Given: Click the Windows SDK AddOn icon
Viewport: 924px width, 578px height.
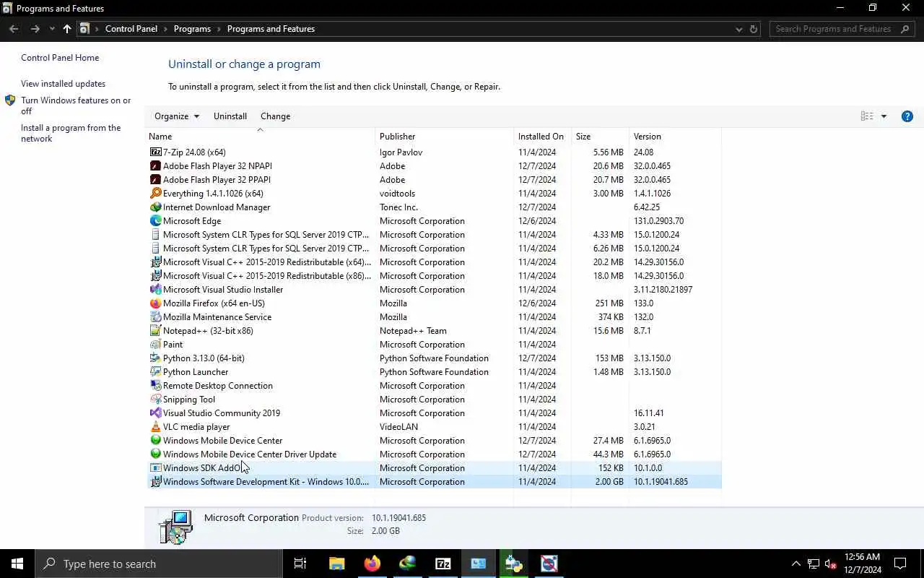Looking at the screenshot, I should [x=155, y=468].
